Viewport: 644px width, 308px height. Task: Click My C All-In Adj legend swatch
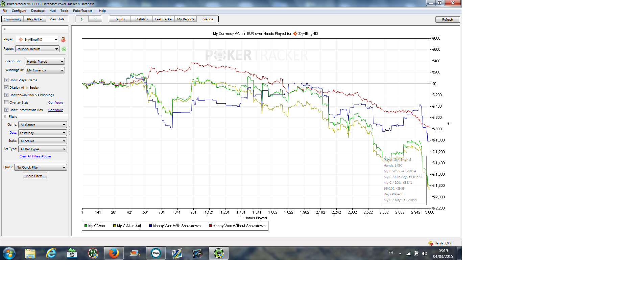coord(115,226)
